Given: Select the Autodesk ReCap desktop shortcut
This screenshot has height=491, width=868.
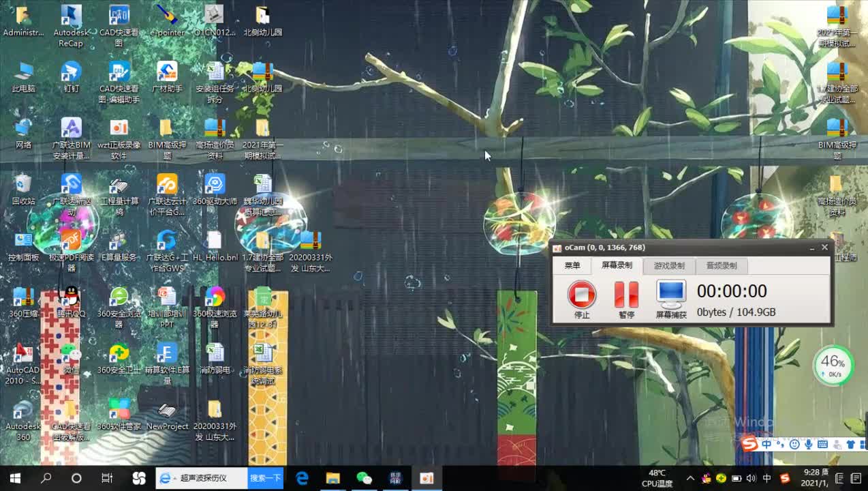Looking at the screenshot, I should (71, 26).
